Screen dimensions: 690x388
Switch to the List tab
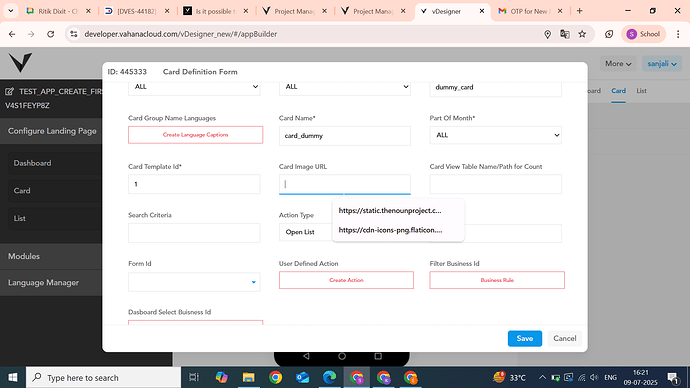[641, 91]
